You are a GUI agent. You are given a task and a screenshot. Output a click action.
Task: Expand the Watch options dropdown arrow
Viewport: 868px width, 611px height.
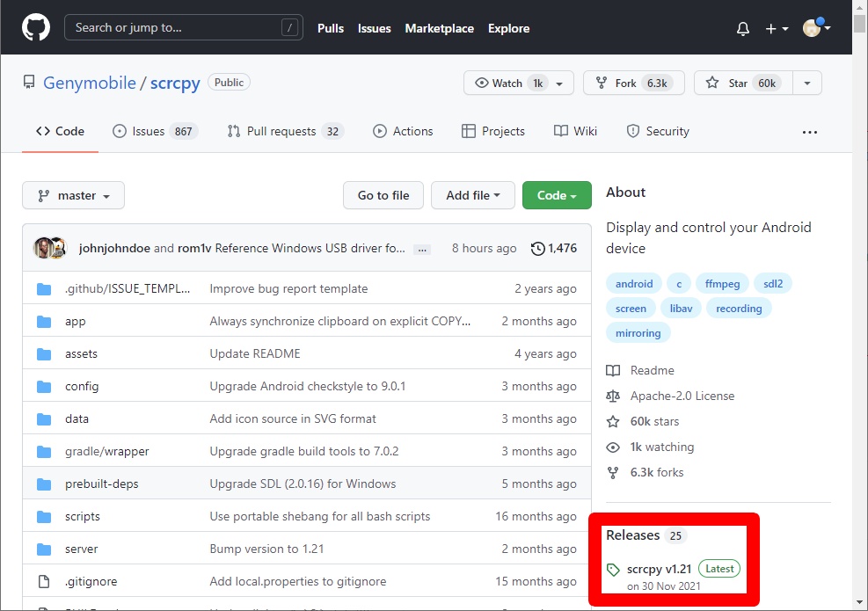click(x=559, y=83)
